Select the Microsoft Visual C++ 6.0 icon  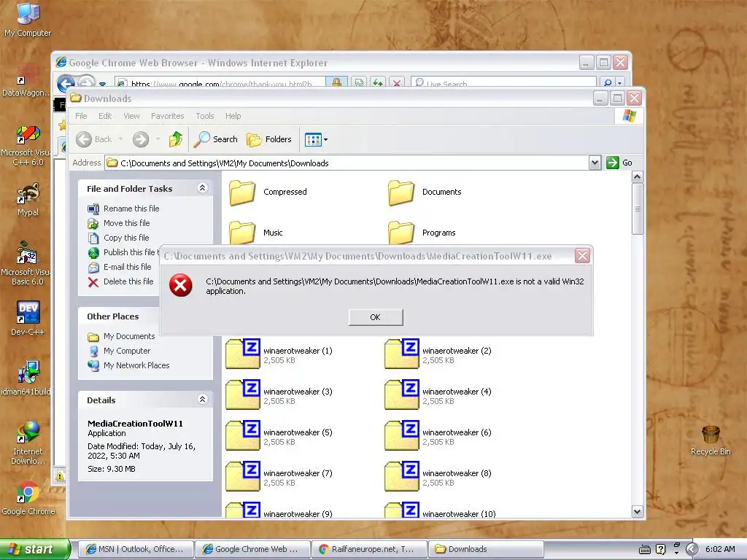tap(27, 146)
